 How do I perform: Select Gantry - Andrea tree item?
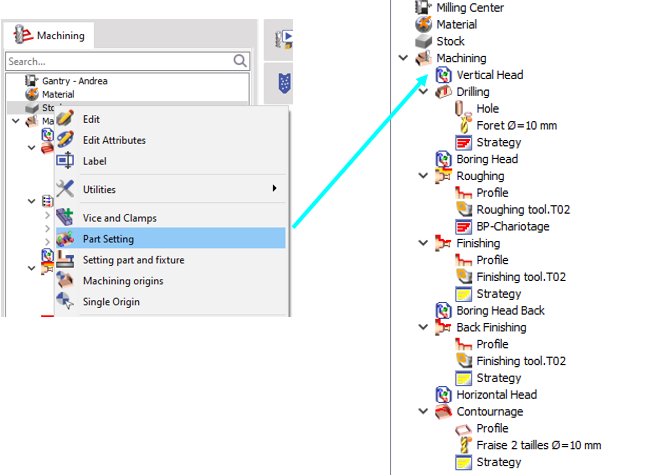[x=74, y=80]
